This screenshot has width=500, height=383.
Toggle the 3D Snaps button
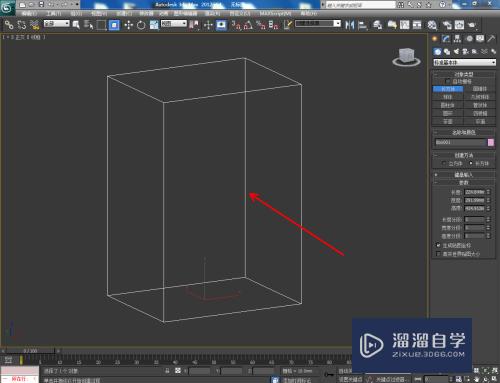point(236,25)
